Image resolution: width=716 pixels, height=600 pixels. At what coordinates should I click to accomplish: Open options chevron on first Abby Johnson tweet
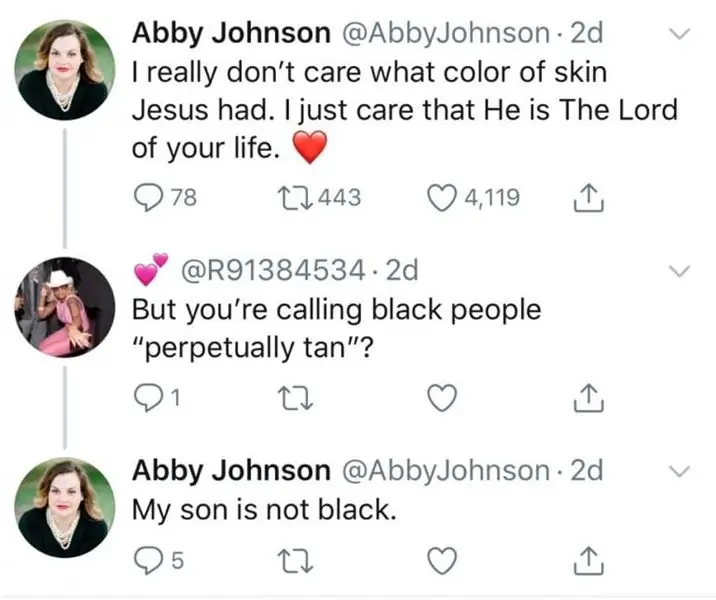coord(679,34)
